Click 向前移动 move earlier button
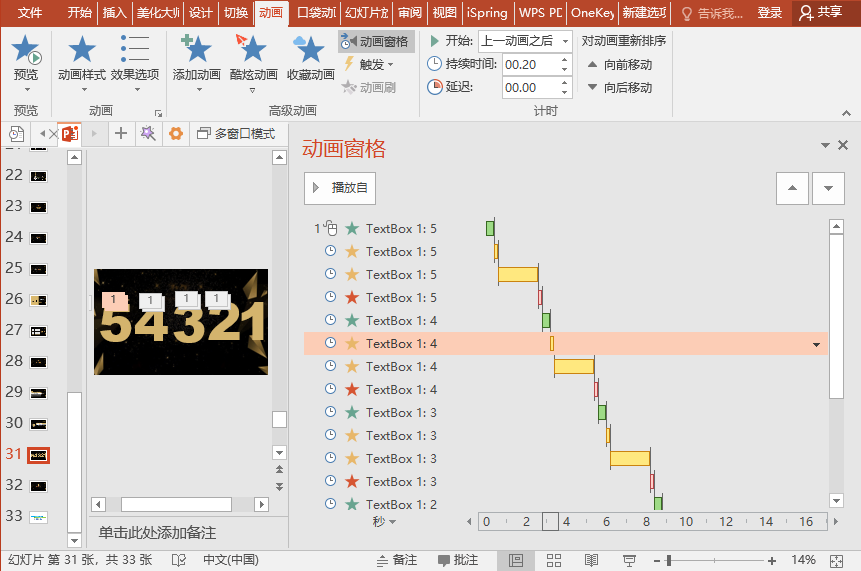This screenshot has height=571, width=861. click(620, 65)
